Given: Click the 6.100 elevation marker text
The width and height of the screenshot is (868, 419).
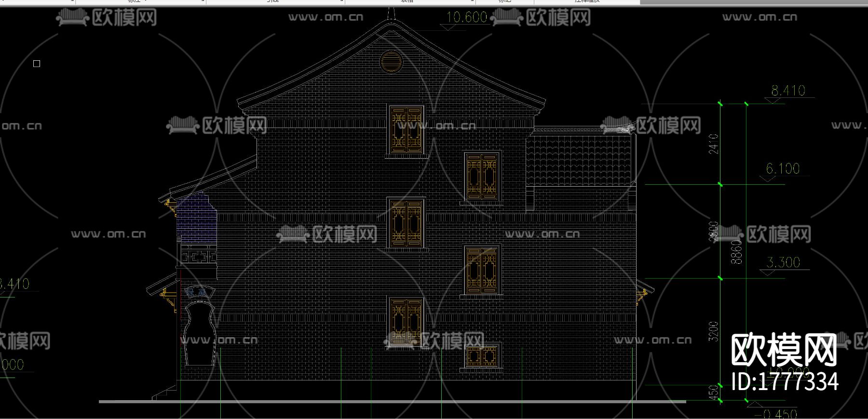Looking at the screenshot, I should [783, 168].
